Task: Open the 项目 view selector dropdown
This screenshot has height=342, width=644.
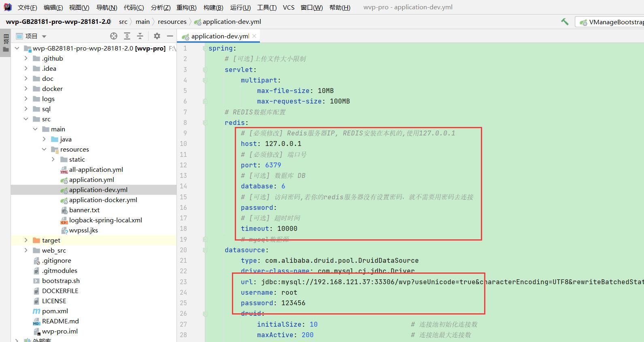Action: [x=44, y=36]
